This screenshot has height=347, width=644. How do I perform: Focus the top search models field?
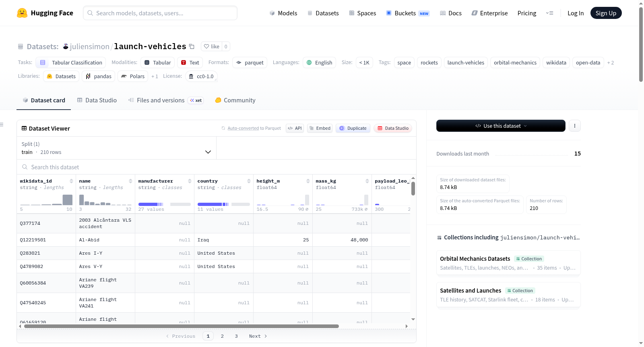tap(160, 13)
